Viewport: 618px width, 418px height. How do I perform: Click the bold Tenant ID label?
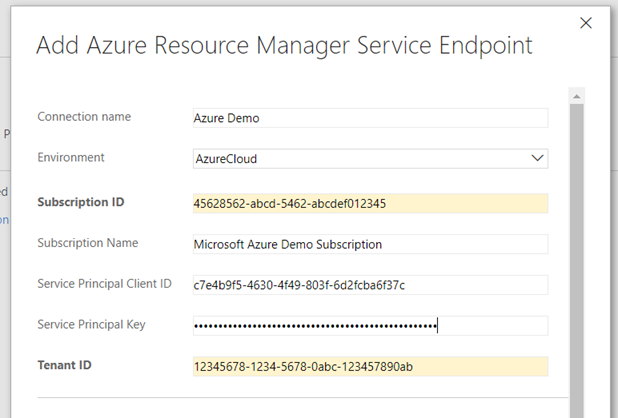coord(64,365)
